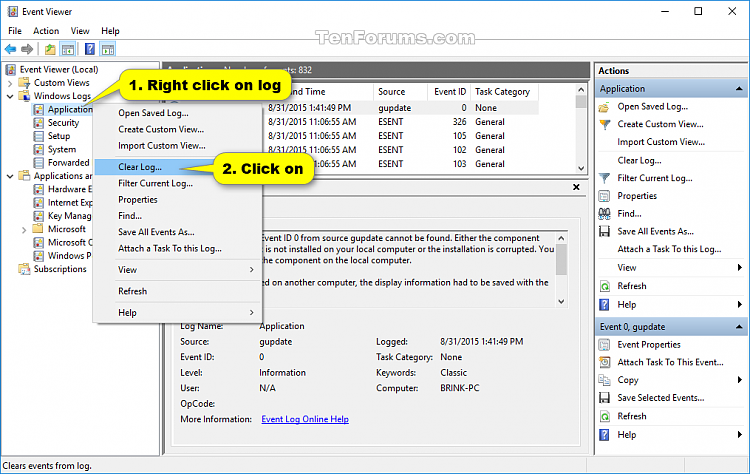Sort the list by Event ID column header

pos(448,91)
